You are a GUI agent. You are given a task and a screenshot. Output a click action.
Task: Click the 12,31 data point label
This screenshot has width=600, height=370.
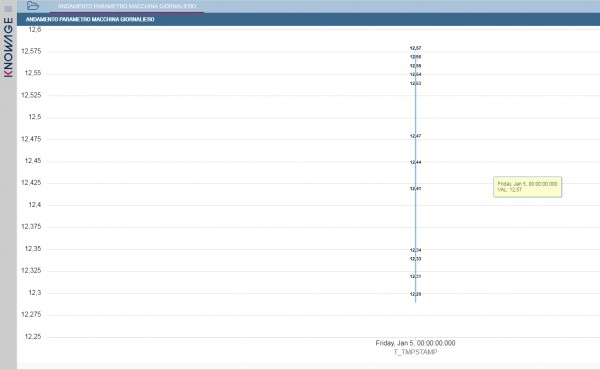pos(415,276)
